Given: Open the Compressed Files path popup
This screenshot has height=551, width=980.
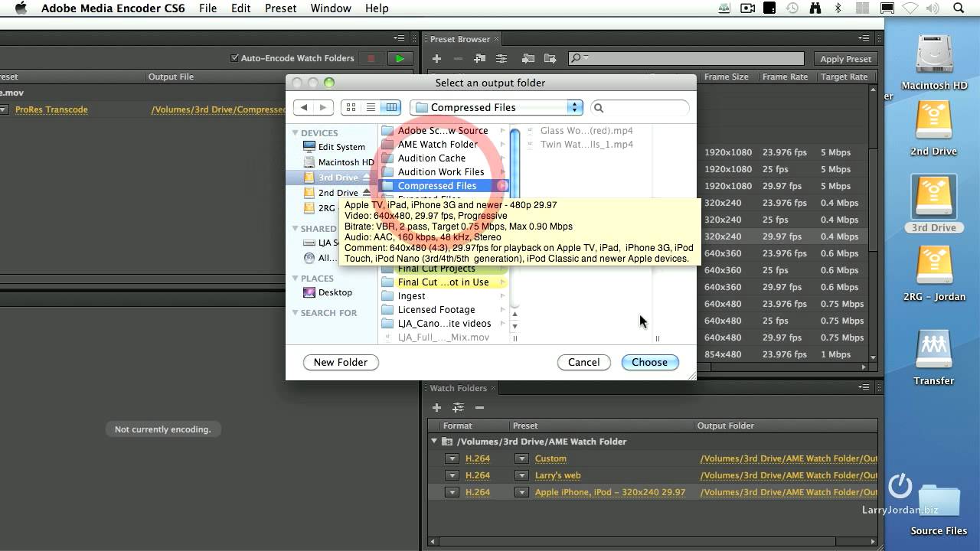Looking at the screenshot, I should click(496, 108).
